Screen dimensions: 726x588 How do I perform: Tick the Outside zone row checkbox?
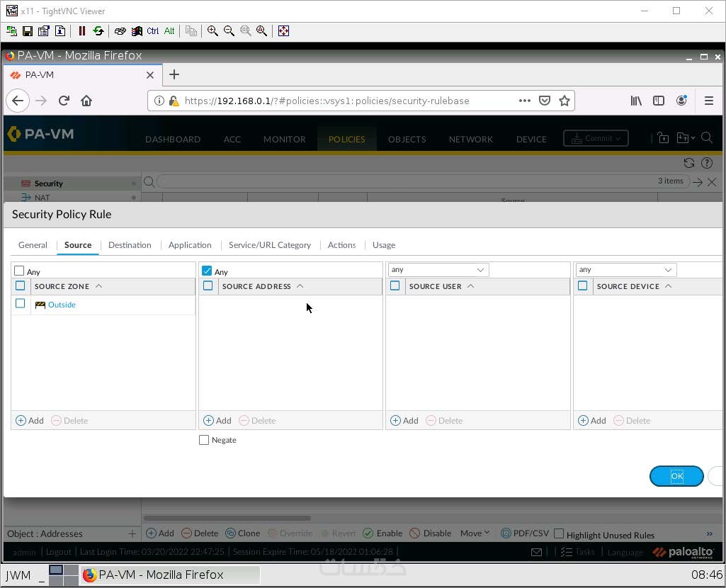21,304
